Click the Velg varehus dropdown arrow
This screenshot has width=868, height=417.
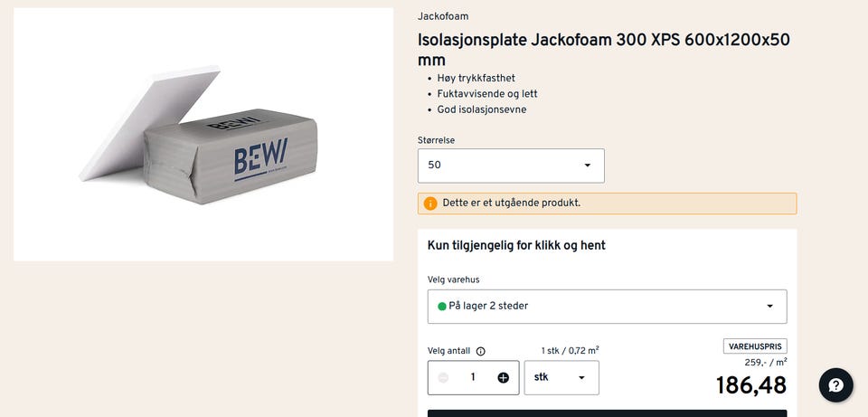(769, 307)
